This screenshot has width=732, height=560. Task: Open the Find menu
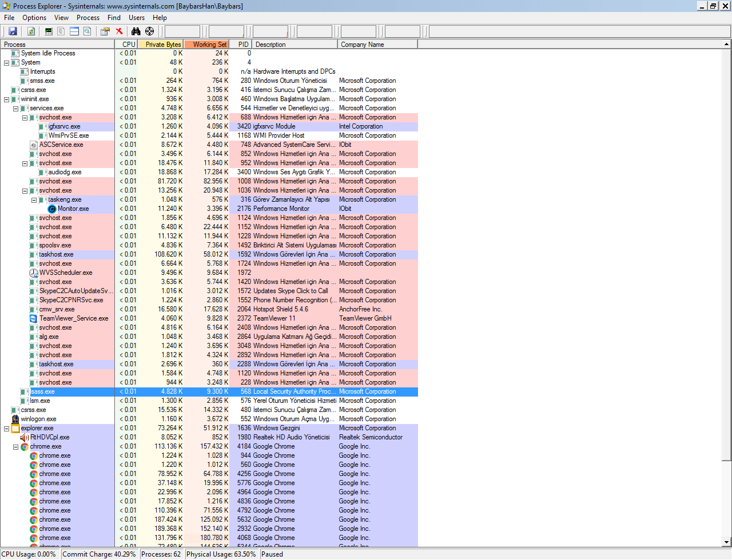pyautogui.click(x=114, y=18)
